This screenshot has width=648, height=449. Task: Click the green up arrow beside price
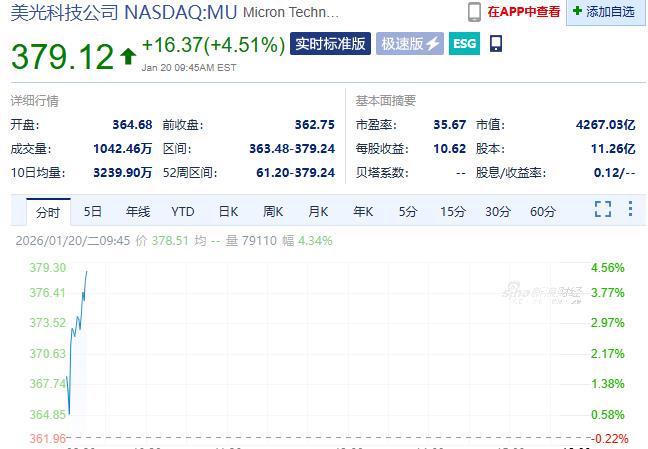(128, 56)
